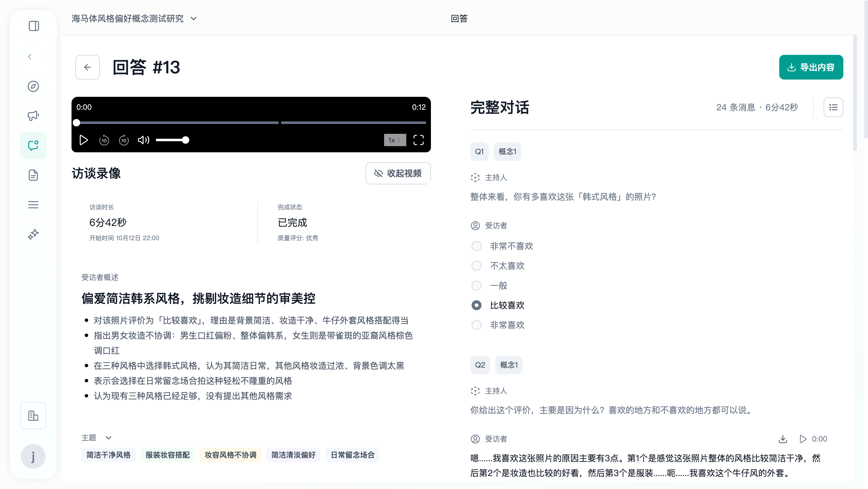Open the document icon in sidebar

(x=33, y=175)
